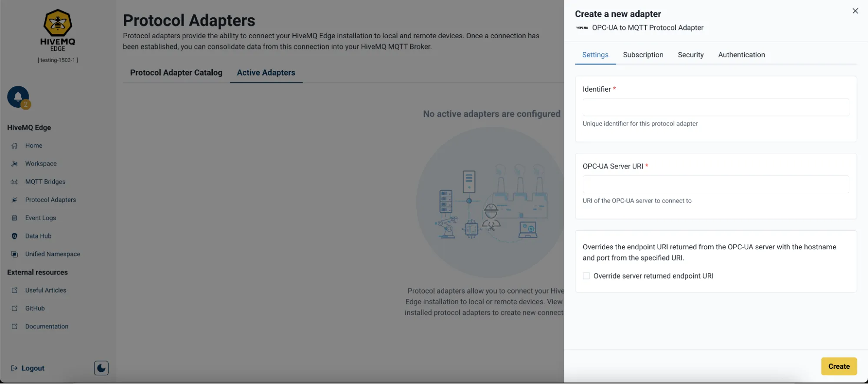Click the protocol adapters illustration

tap(490, 202)
